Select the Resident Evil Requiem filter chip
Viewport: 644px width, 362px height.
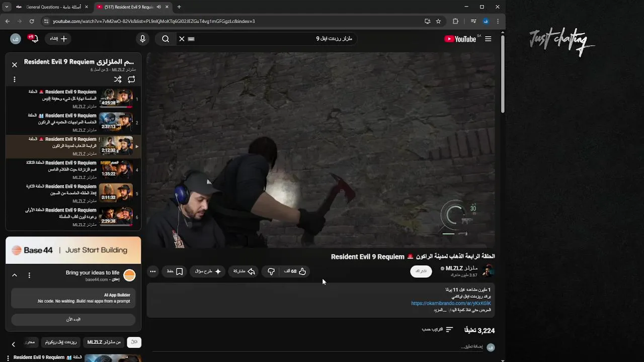pos(60,342)
